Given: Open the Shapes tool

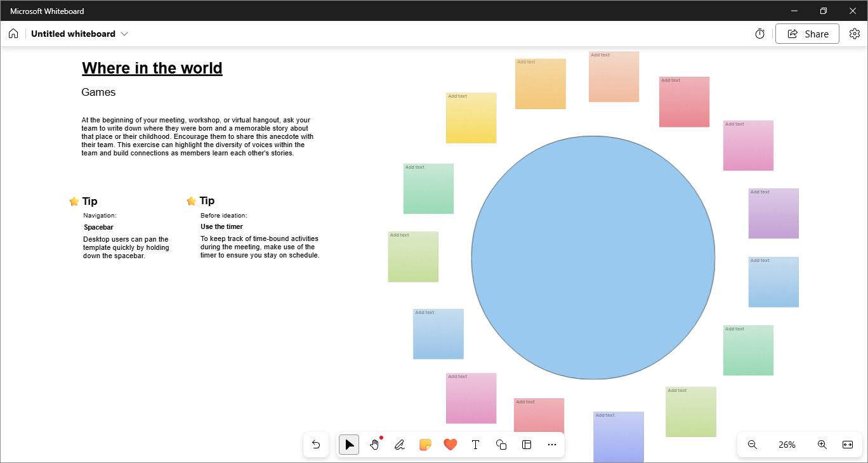Looking at the screenshot, I should 501,445.
